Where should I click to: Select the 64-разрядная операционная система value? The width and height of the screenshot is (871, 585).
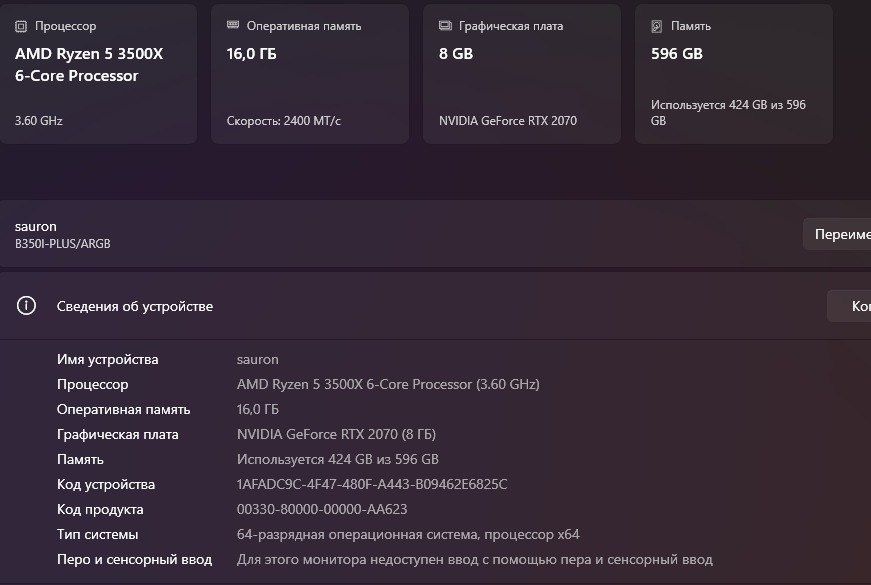[408, 534]
